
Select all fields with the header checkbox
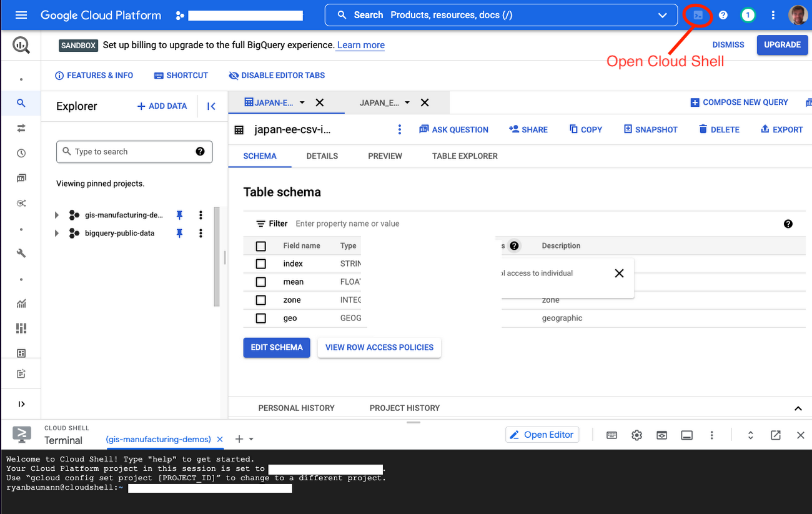click(261, 246)
